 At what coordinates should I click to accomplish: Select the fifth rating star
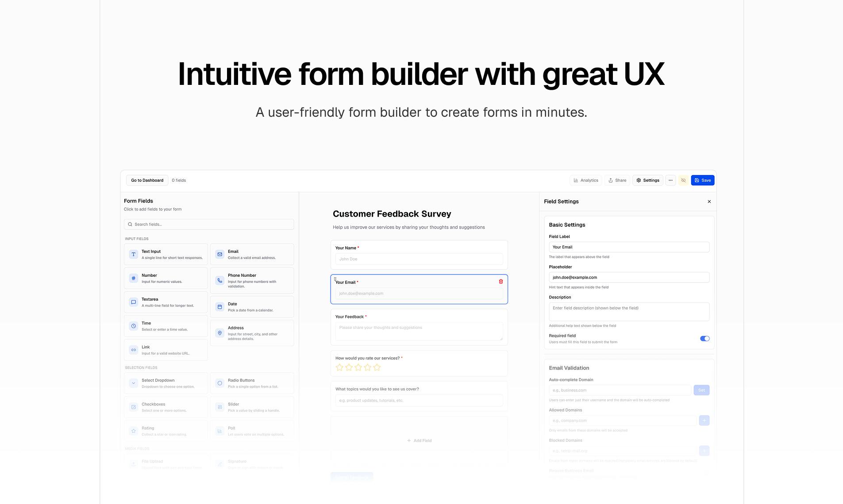377,367
